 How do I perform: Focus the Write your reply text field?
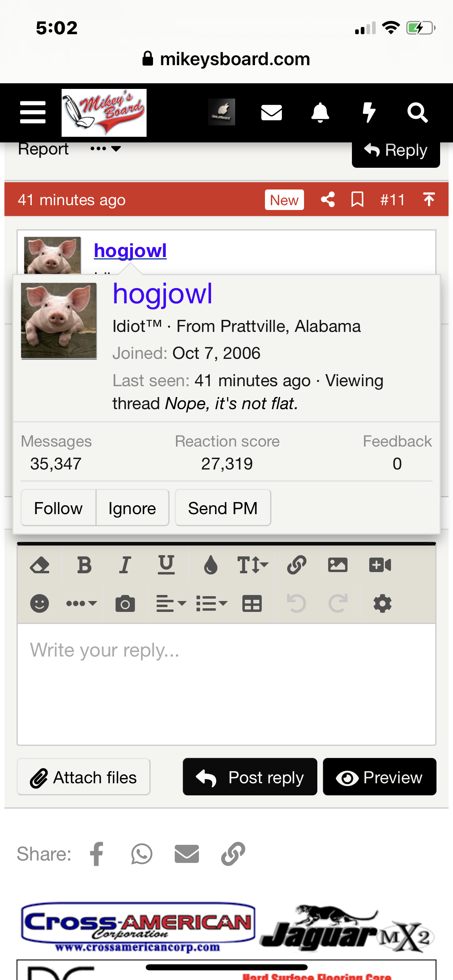point(226,684)
